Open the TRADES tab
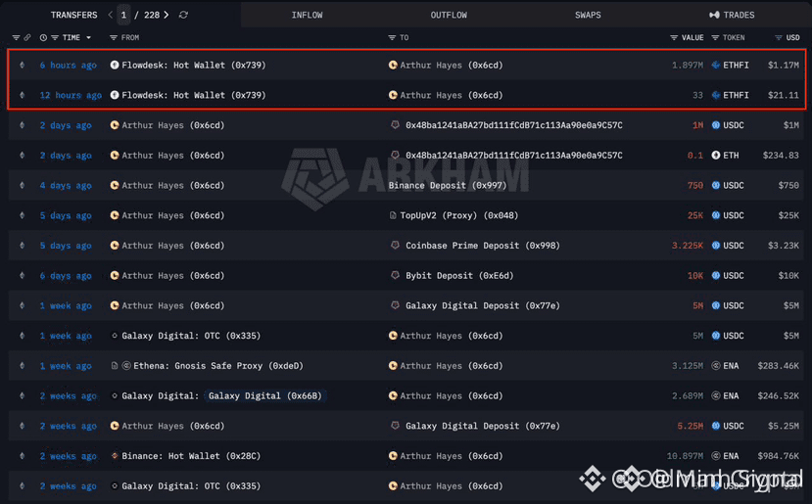 pos(732,15)
